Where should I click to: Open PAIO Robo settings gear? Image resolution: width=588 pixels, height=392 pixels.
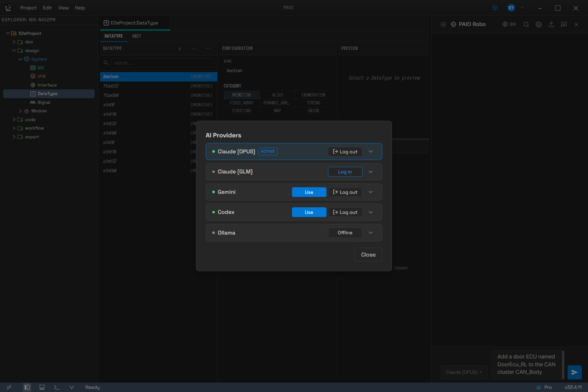click(x=539, y=24)
